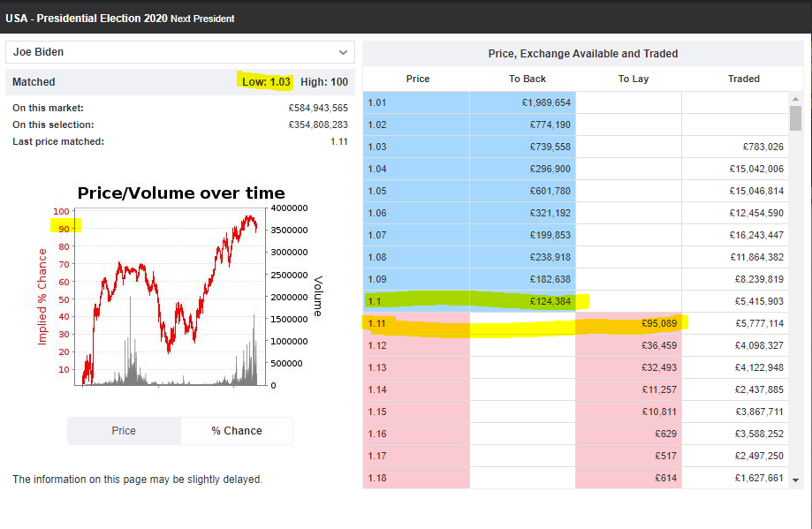Select the 1.05 price row cell
Screen dimensions: 812x529
[416, 192]
